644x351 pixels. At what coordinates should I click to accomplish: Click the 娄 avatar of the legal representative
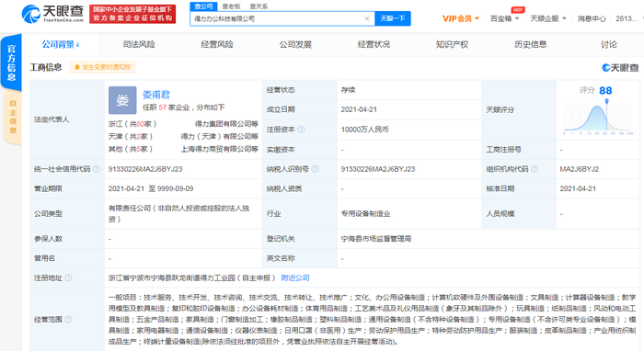(x=122, y=100)
